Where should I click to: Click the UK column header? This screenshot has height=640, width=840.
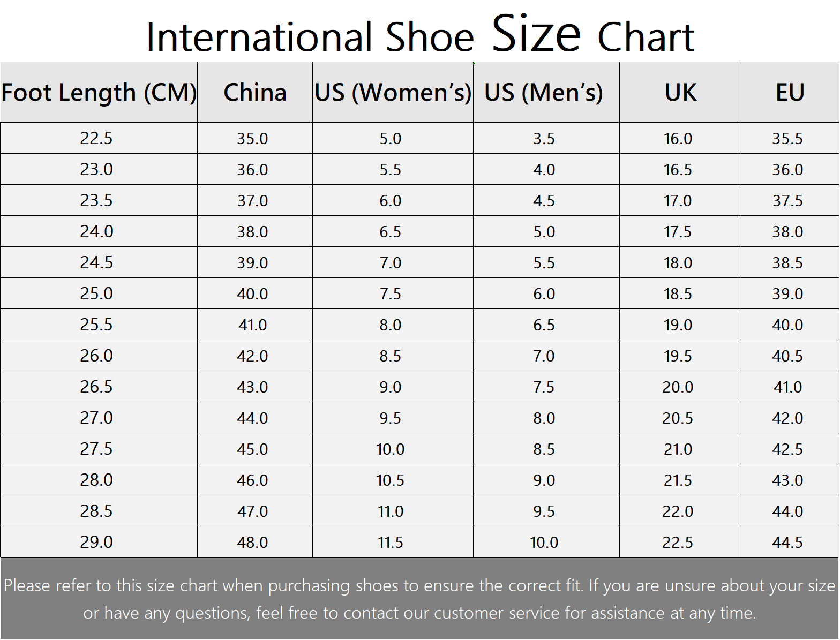pyautogui.click(x=680, y=92)
